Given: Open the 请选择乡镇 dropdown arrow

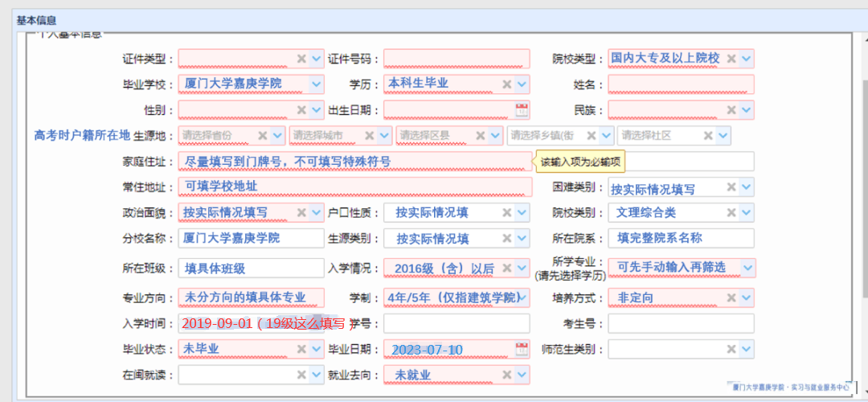Looking at the screenshot, I should click(607, 136).
